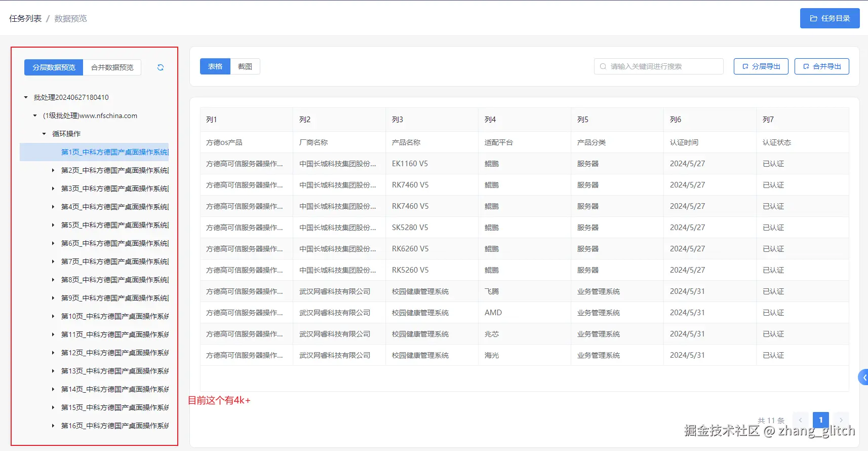Focus the keyword search input field
This screenshot has height=451, width=868.
(x=658, y=66)
